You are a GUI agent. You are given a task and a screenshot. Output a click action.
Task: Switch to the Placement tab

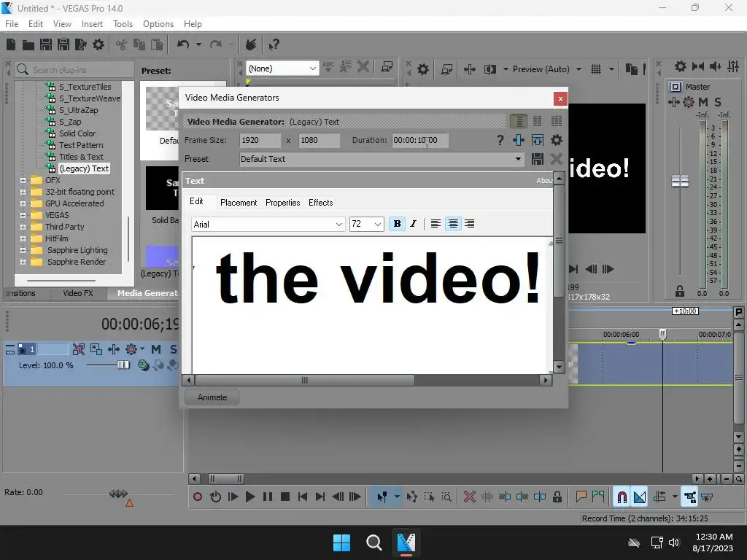239,203
